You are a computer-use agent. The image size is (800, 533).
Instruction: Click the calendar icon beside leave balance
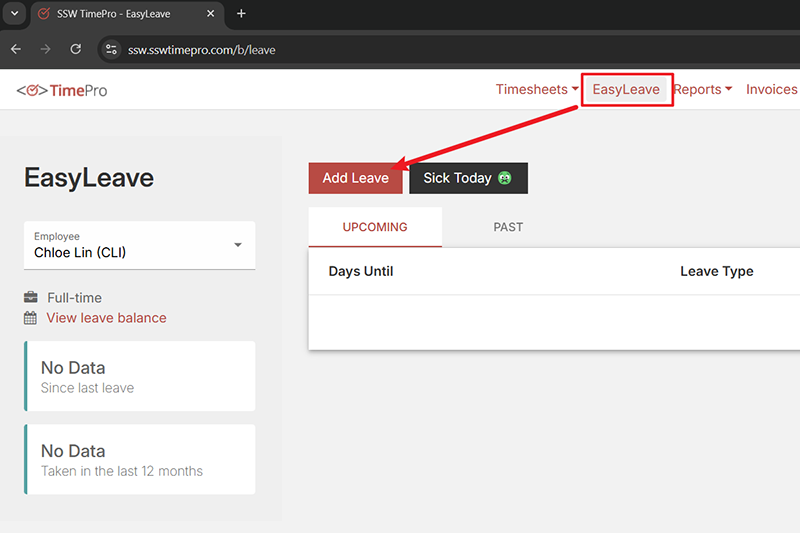coord(31,318)
